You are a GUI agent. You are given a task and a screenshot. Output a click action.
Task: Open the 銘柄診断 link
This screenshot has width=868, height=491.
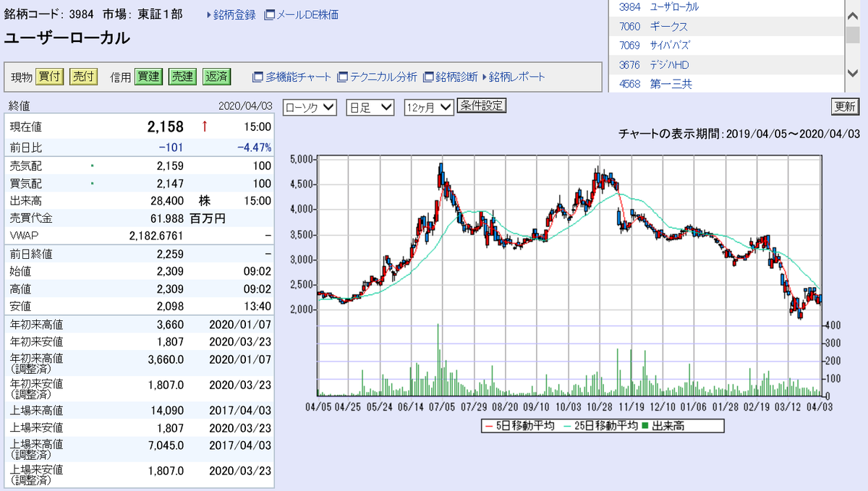point(456,77)
